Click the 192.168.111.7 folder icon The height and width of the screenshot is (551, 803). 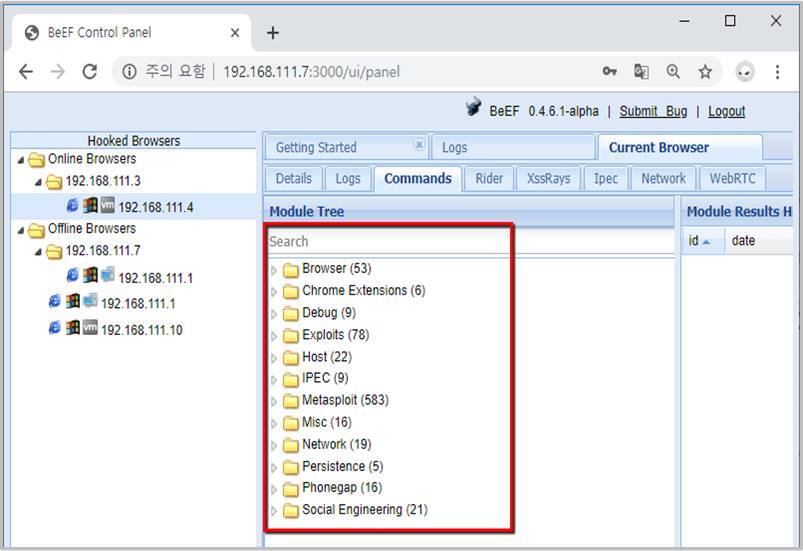click(54, 251)
